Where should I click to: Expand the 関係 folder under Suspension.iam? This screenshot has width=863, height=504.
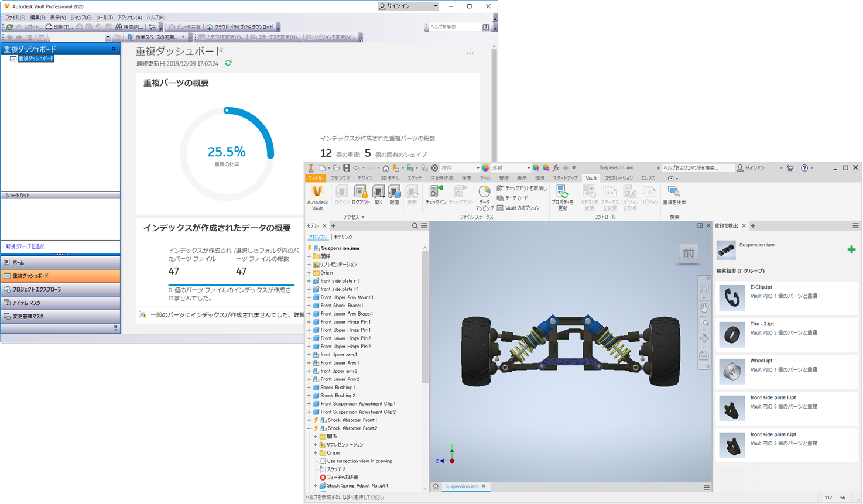coord(309,256)
